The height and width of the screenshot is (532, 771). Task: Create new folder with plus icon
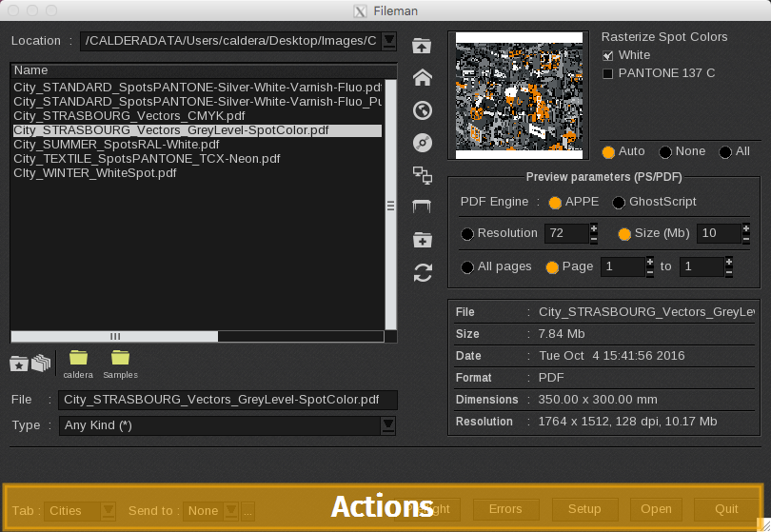423,240
